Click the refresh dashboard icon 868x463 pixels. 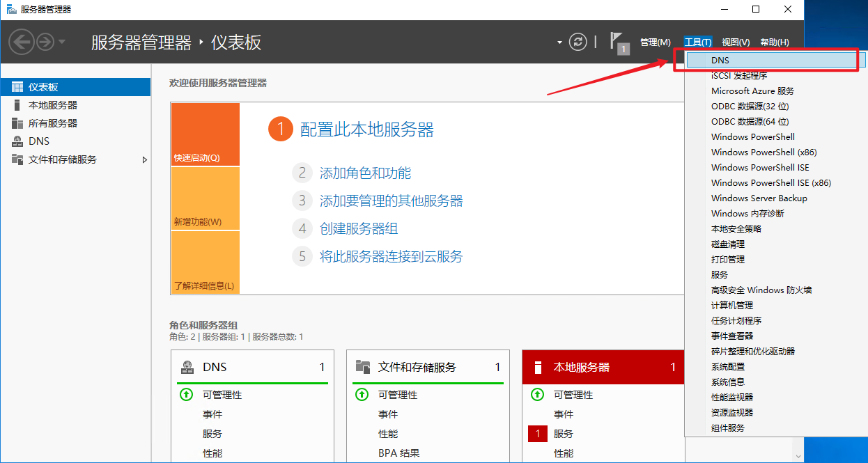coord(578,42)
